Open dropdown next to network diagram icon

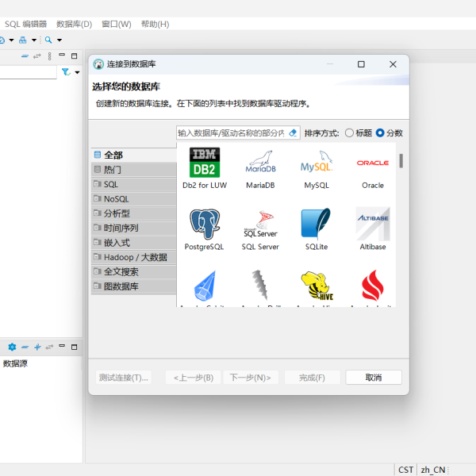pyautogui.click(x=34, y=40)
